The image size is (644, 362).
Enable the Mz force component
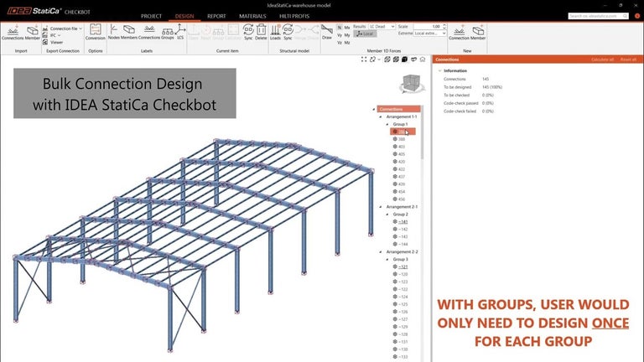coord(347,43)
